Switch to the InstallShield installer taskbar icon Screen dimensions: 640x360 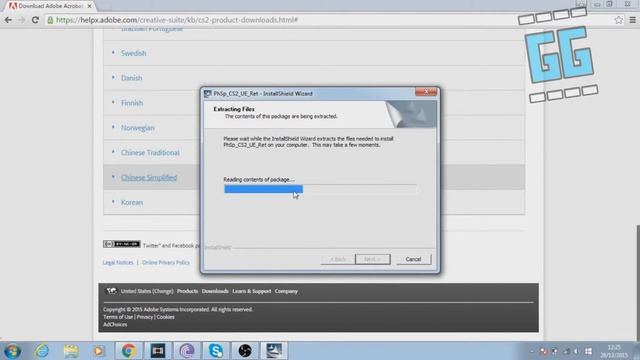pyautogui.click(x=274, y=351)
